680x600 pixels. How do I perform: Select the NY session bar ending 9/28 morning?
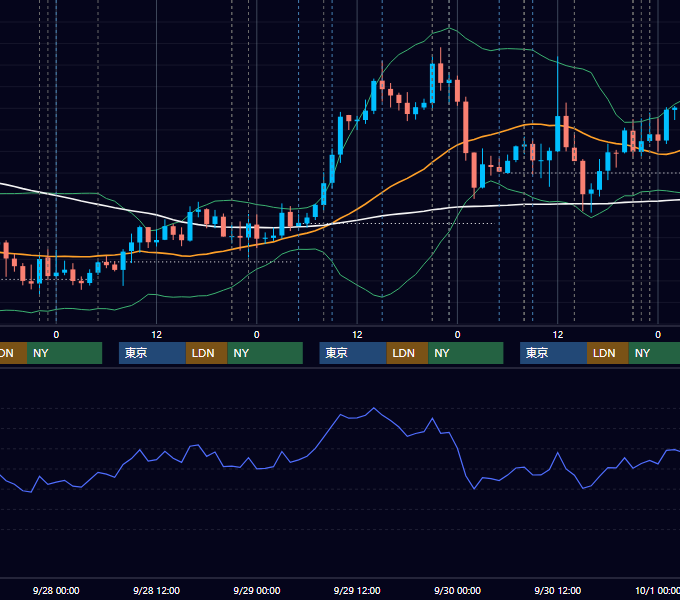pos(64,353)
